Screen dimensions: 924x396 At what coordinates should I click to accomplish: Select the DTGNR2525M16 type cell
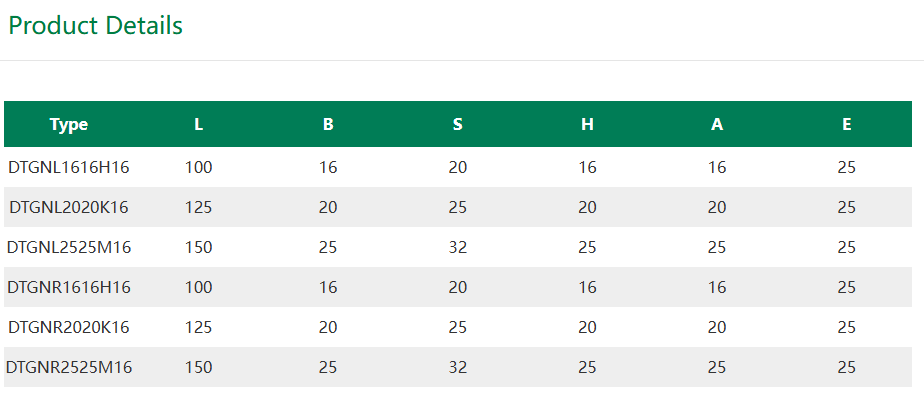pos(69,368)
